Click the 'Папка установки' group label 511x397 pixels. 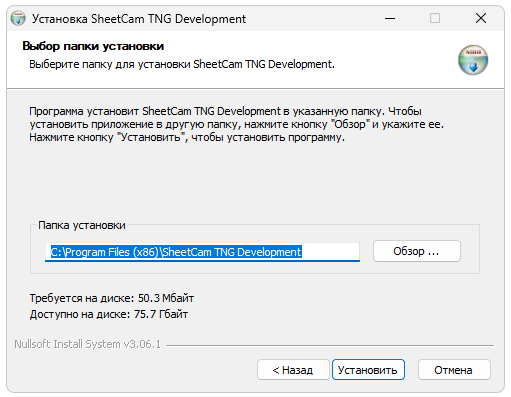click(82, 225)
